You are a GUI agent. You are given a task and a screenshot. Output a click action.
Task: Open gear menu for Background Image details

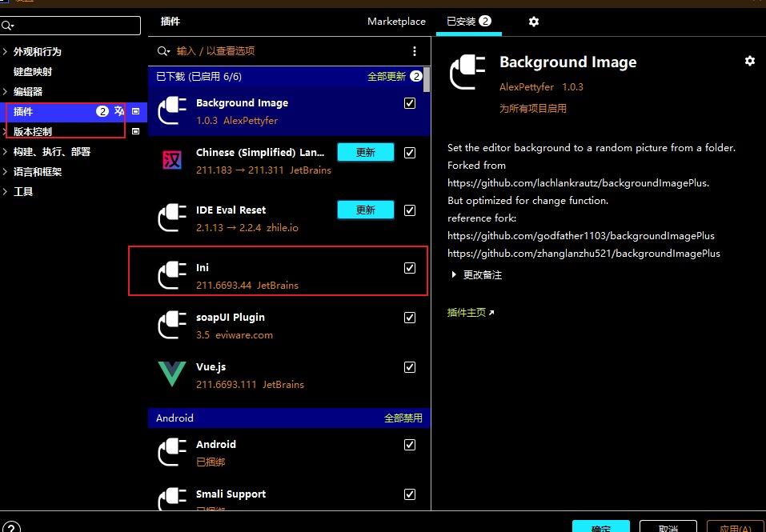click(x=749, y=61)
